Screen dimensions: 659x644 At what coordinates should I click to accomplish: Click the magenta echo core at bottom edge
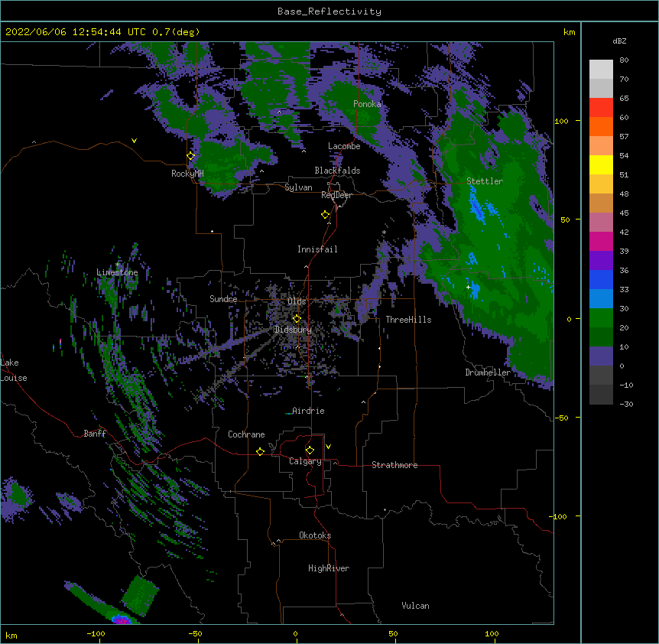[x=122, y=620]
